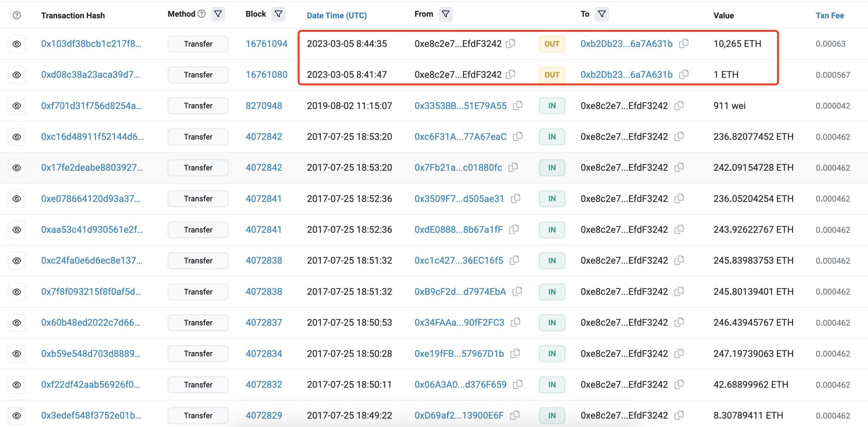This screenshot has width=868, height=427.
Task: Toggle eye preview for transaction 0x103df38bcb1c217f8
Action: click(x=17, y=44)
